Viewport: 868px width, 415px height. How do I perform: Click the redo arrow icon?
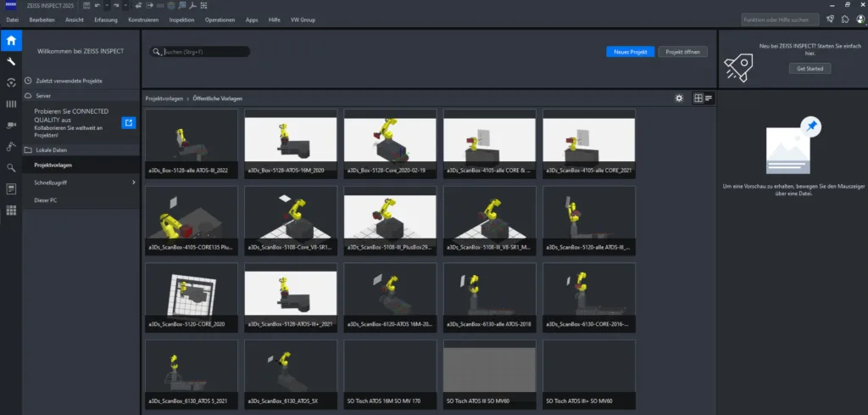pyautogui.click(x=116, y=6)
